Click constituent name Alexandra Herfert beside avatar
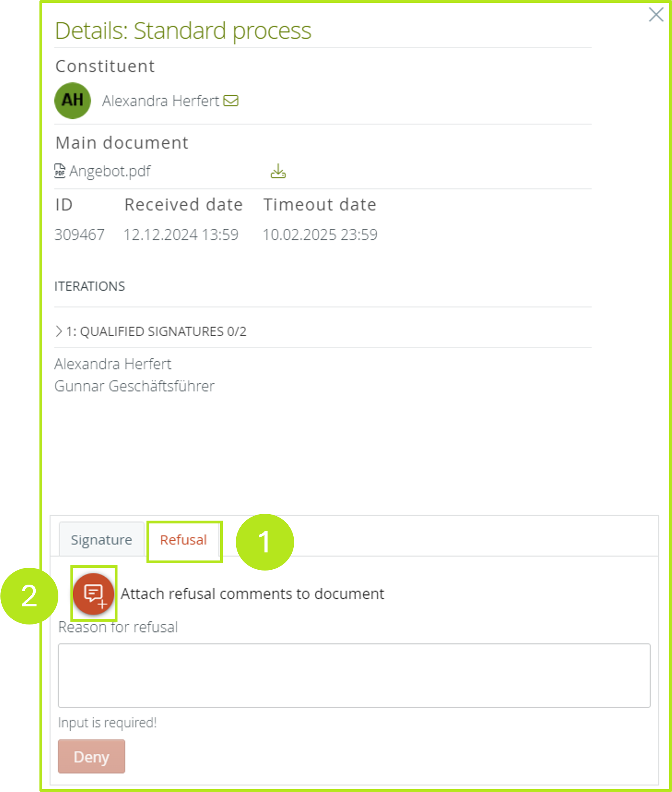The height and width of the screenshot is (792, 672). click(x=161, y=101)
